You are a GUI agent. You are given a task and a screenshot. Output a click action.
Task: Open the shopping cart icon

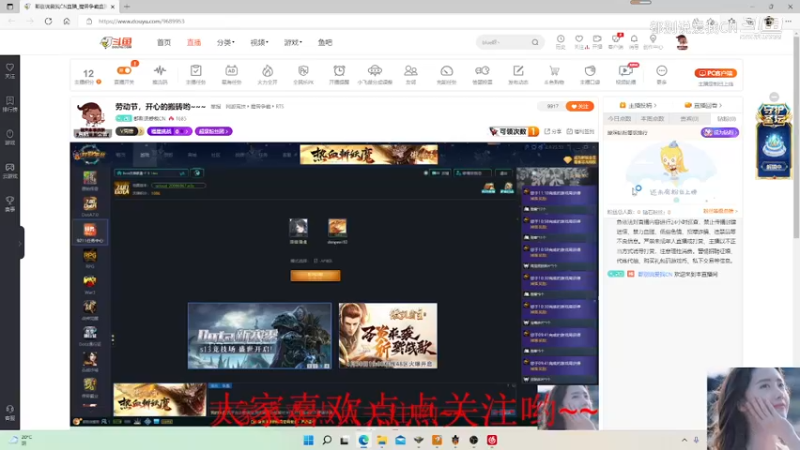(x=554, y=73)
